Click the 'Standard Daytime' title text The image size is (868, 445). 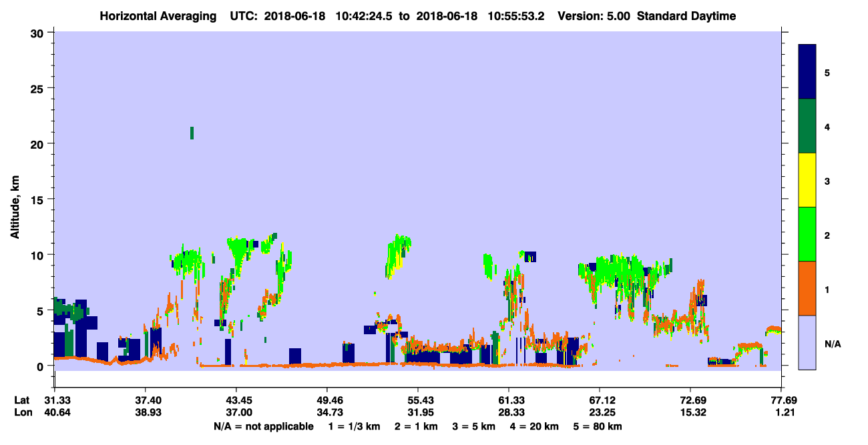tap(686, 16)
